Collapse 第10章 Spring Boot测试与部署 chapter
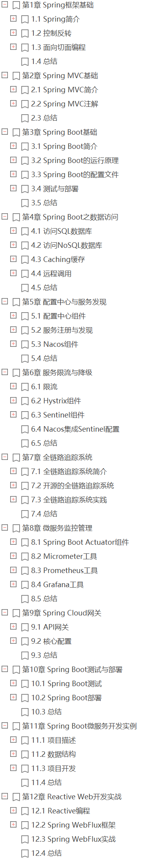The height and width of the screenshot is (868, 152). point(5,669)
